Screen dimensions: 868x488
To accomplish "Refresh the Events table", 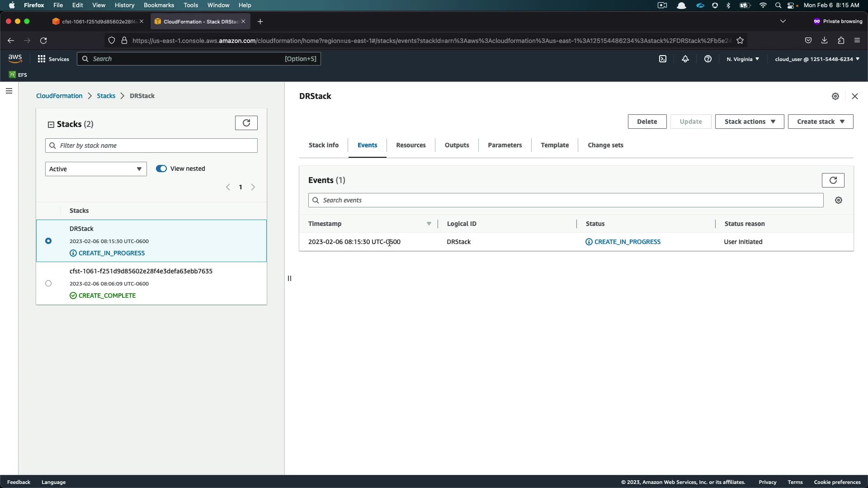I will tap(833, 180).
